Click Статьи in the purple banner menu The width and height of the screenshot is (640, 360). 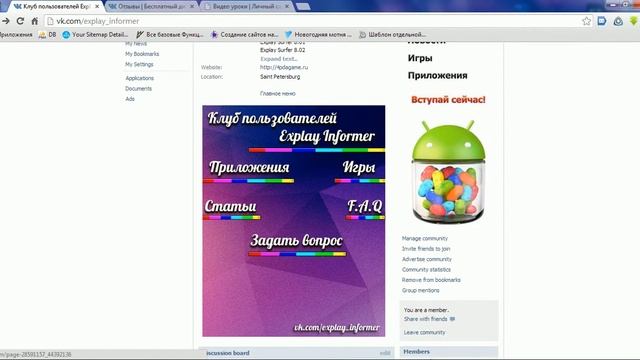[231, 206]
